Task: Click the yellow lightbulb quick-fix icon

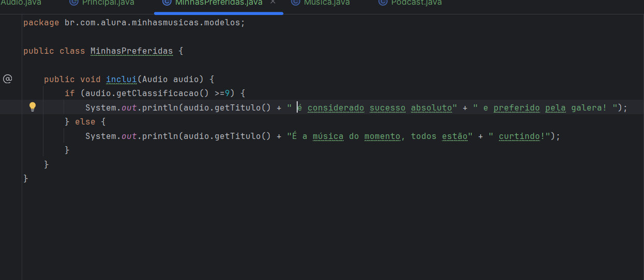Action: [x=33, y=107]
